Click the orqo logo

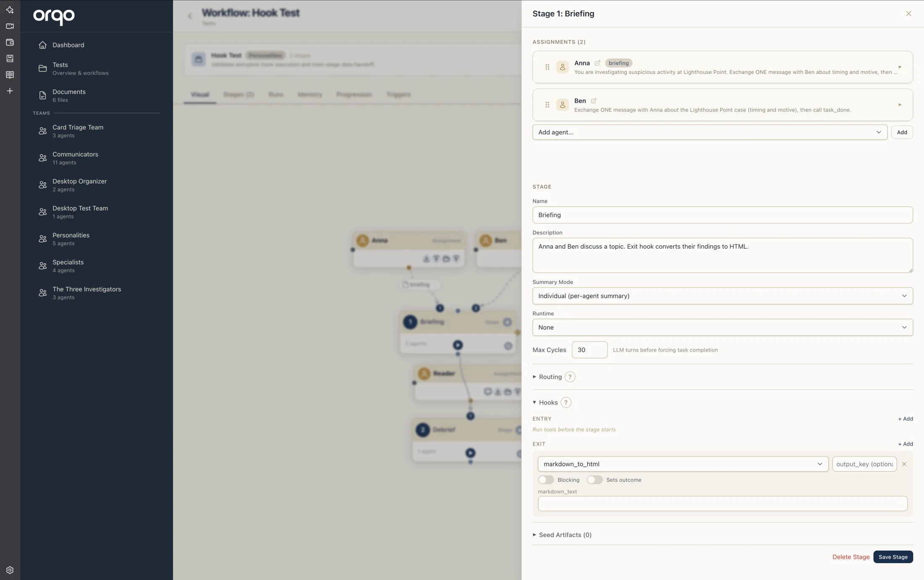54,16
